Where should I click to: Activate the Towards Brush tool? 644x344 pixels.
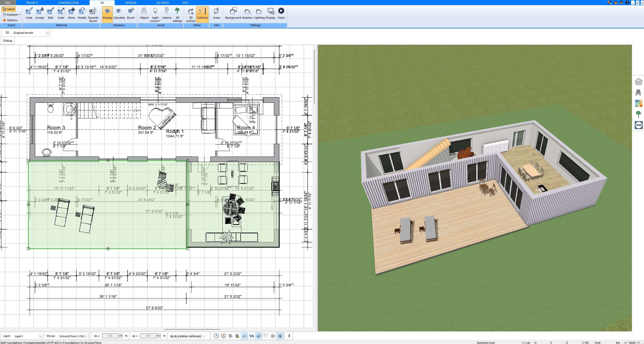click(x=93, y=15)
